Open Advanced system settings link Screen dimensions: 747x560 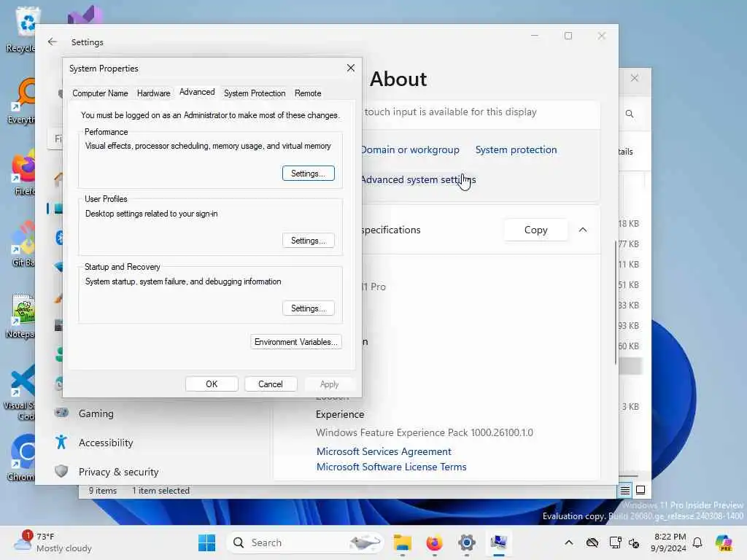click(418, 179)
